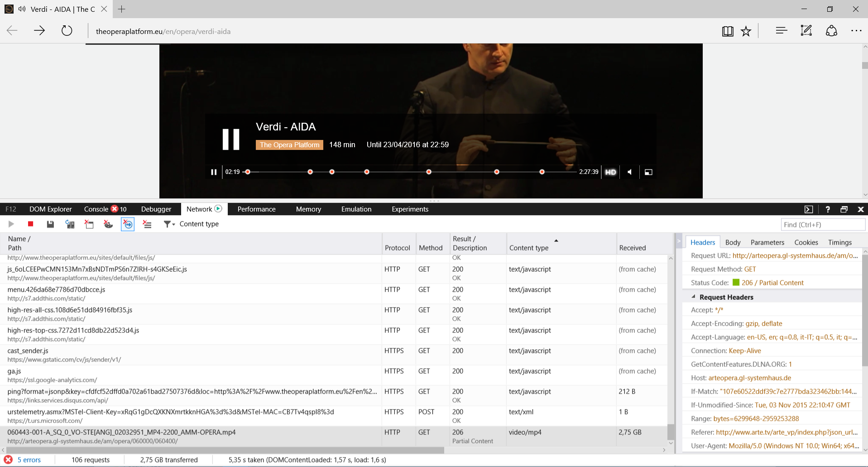Click the 5 errors link in status bar
The image size is (868, 467).
[x=29, y=460]
